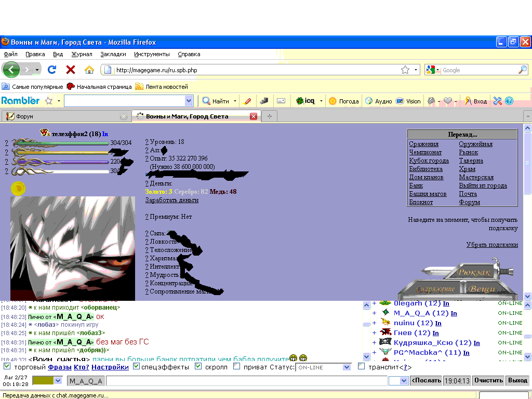Click the gold coin icon above the avatar
532x399 pixels.
[x=18, y=188]
